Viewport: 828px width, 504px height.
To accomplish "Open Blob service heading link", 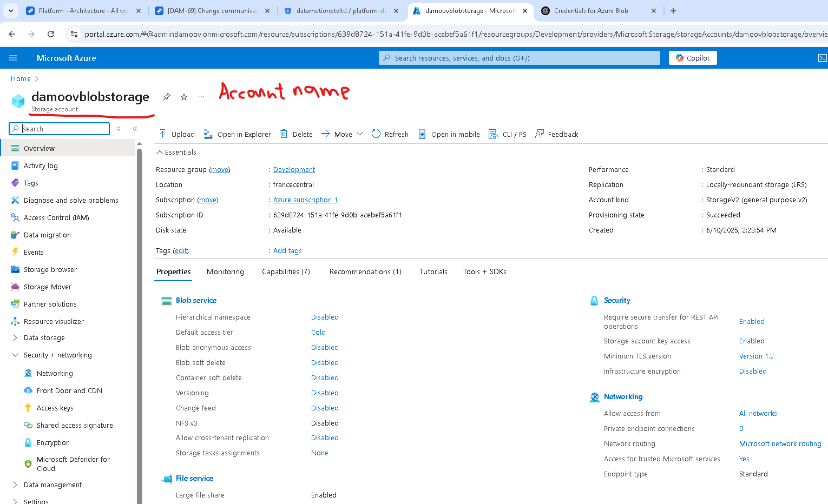I will 196,300.
